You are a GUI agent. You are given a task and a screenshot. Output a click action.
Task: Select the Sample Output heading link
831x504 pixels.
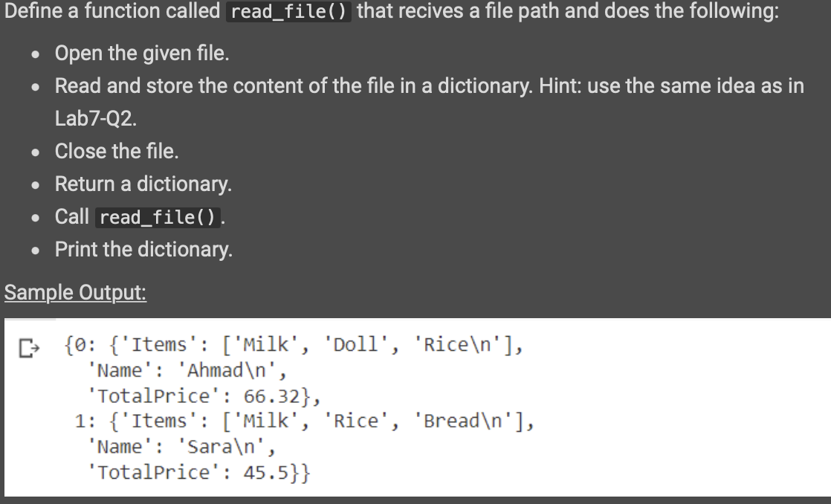click(74, 292)
